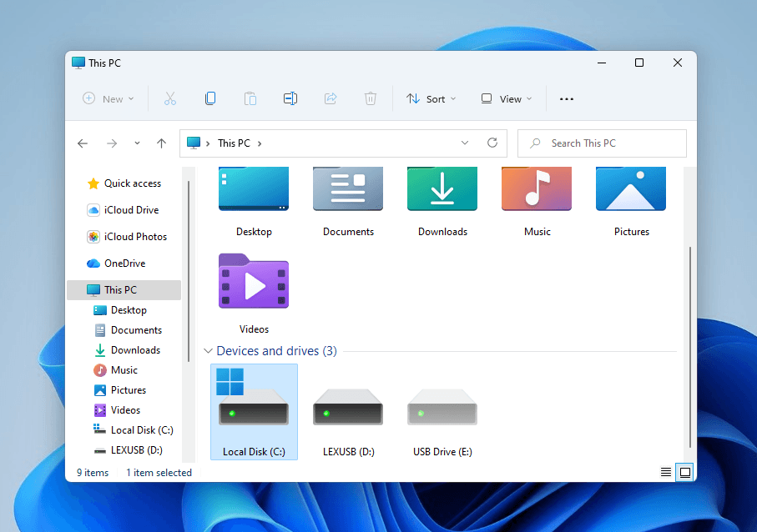Viewport: 757px width, 532px height.
Task: Click the Copy icon in toolbar
Action: coord(210,99)
